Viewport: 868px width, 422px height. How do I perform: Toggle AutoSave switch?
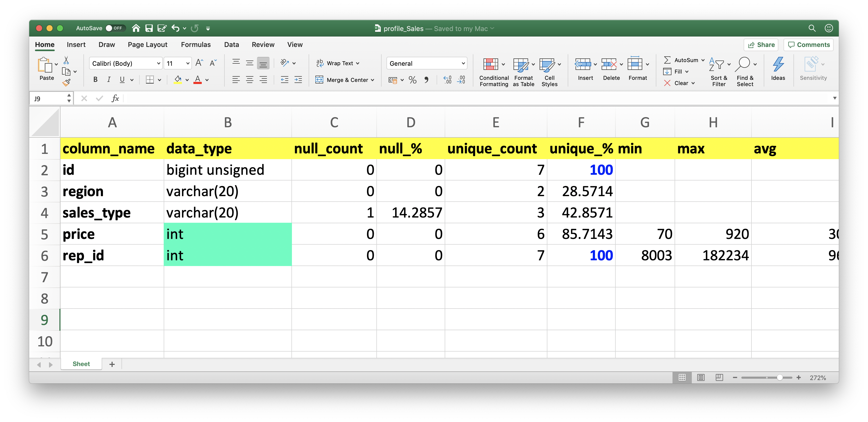115,28
